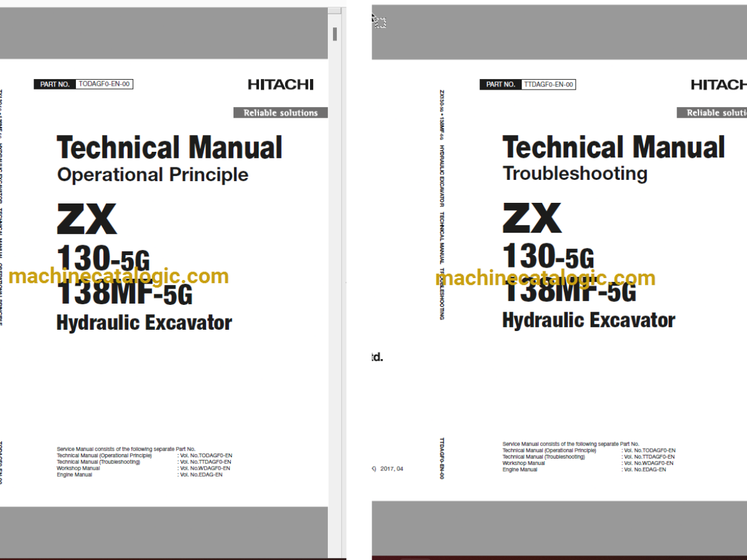Click the 2017, 04 date on right page
The width and height of the screenshot is (747, 560).
pos(392,469)
